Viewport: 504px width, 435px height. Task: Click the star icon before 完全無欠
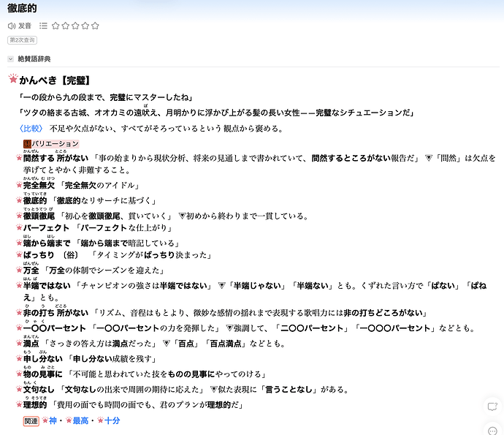(19, 185)
